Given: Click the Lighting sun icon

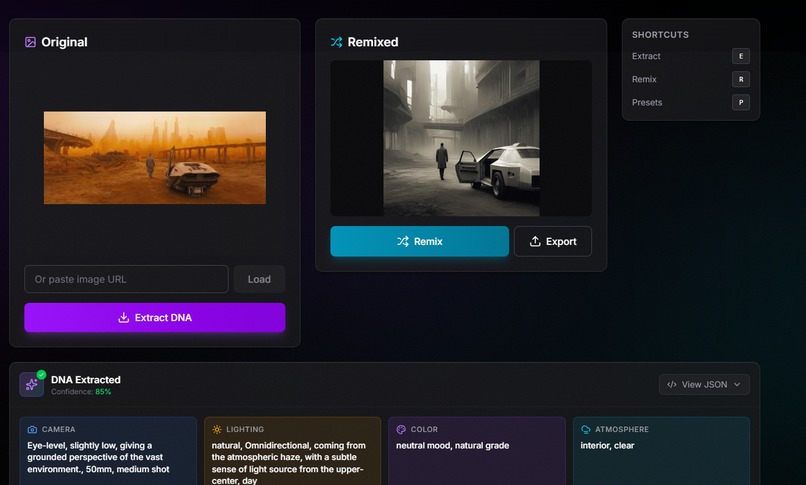Looking at the screenshot, I should tap(217, 430).
